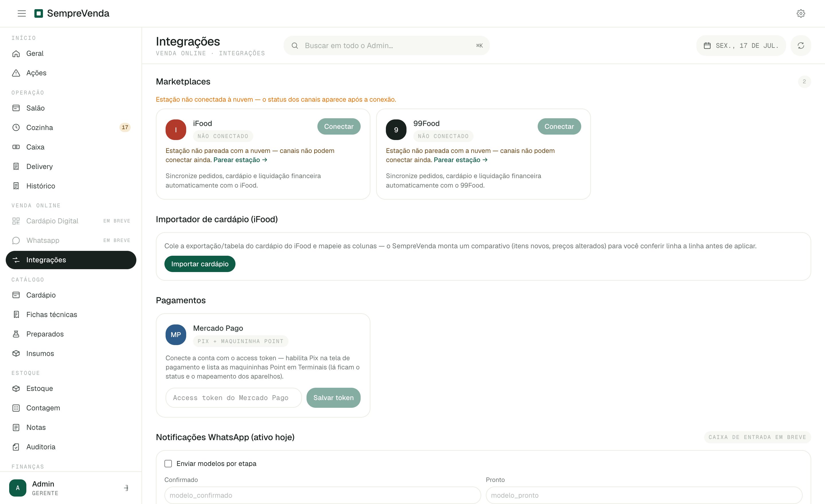The height and width of the screenshot is (504, 825).
Task: Click the PIX + MAQUININHA POINT tag
Action: (x=240, y=341)
